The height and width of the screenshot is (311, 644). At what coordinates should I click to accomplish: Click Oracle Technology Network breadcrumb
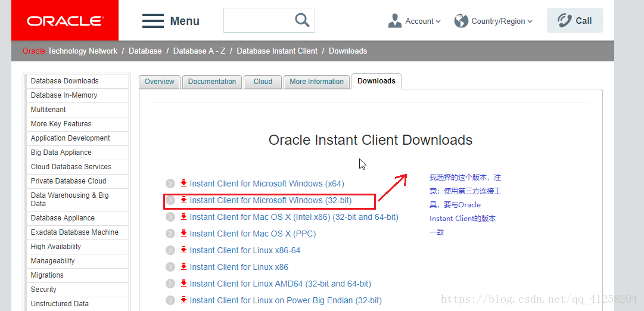pyautogui.click(x=70, y=51)
